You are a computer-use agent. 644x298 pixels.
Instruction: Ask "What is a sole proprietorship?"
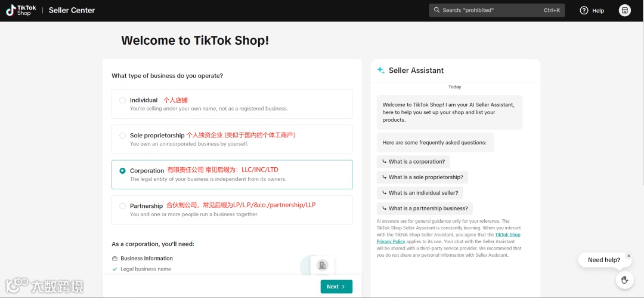422,177
